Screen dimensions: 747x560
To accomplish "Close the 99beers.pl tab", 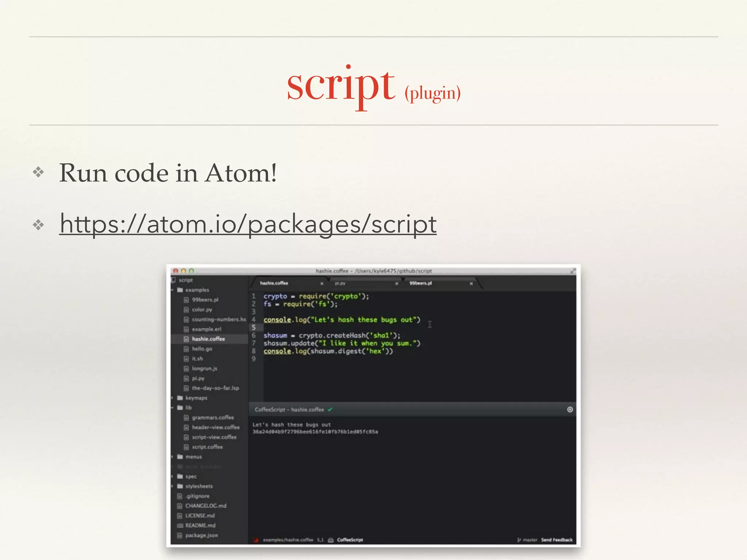I will pyautogui.click(x=471, y=283).
